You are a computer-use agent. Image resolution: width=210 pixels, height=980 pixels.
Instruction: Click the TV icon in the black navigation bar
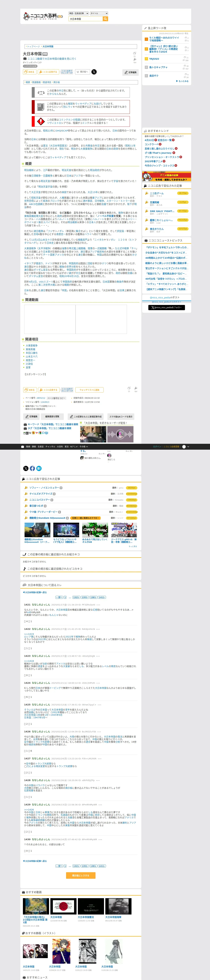[x=22, y=447]
